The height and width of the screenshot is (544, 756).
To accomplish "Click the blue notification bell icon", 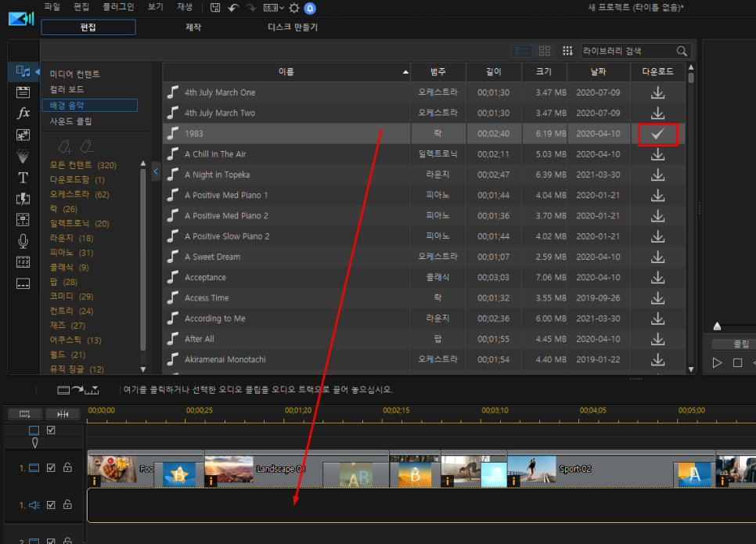I will (x=310, y=8).
